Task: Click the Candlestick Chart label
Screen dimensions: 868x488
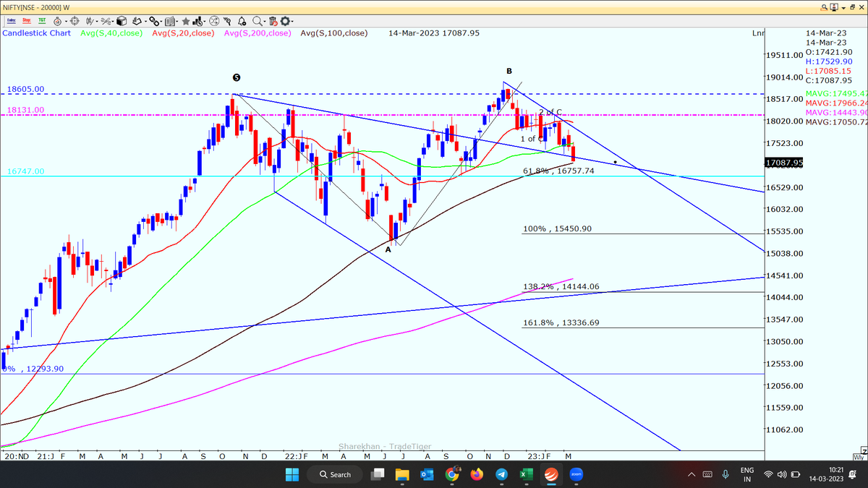Action: [36, 33]
